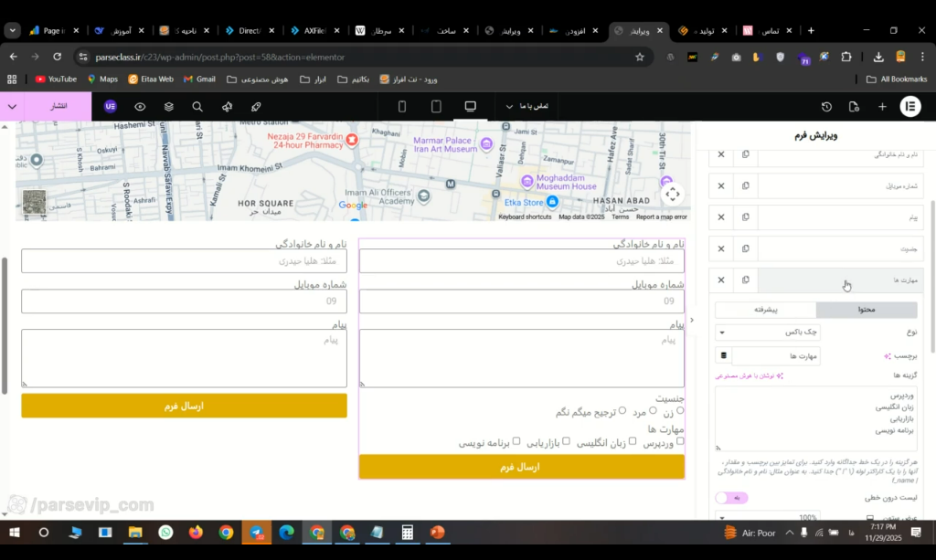936x560 pixels.
Task: Duplicate the جنسیت field item
Action: 746,248
